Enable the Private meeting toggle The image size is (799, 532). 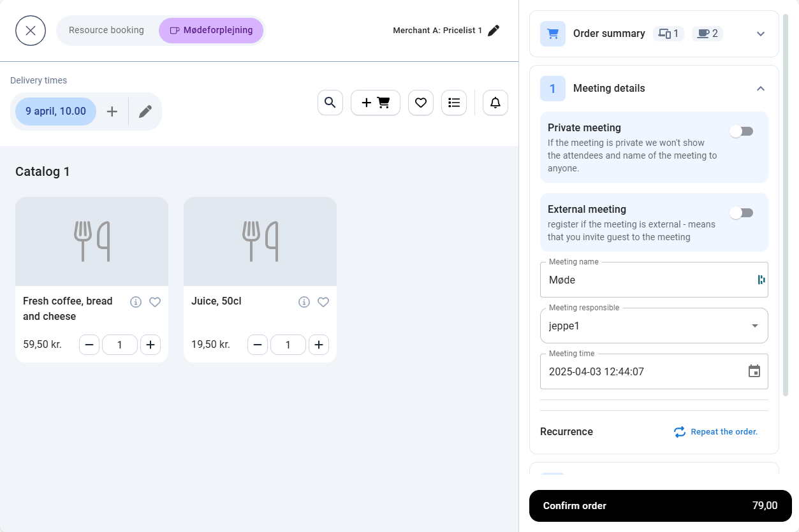(x=742, y=131)
